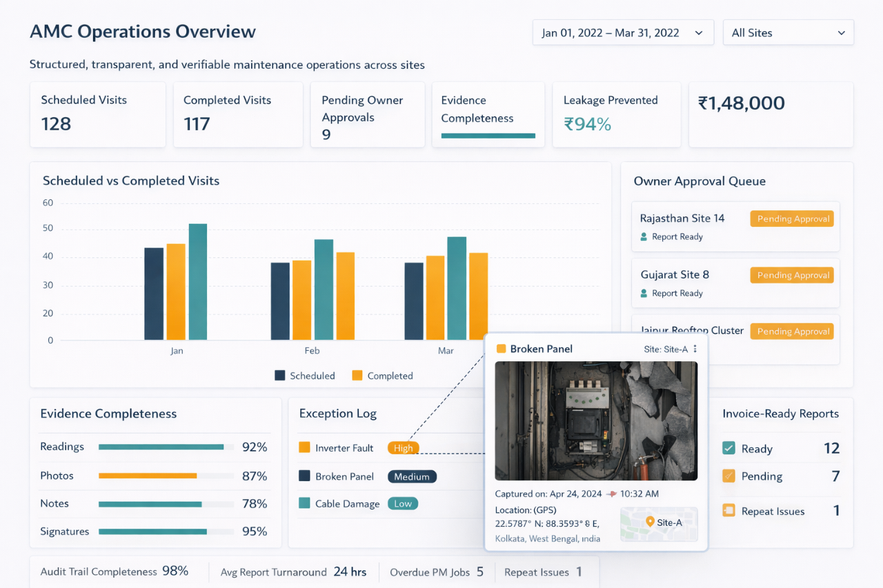Click the High severity badge on Inverter Fault
Screen dimensions: 883x588
(403, 447)
